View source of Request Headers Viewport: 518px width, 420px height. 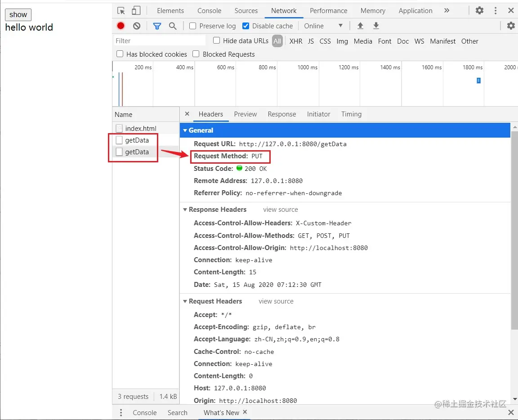point(276,301)
